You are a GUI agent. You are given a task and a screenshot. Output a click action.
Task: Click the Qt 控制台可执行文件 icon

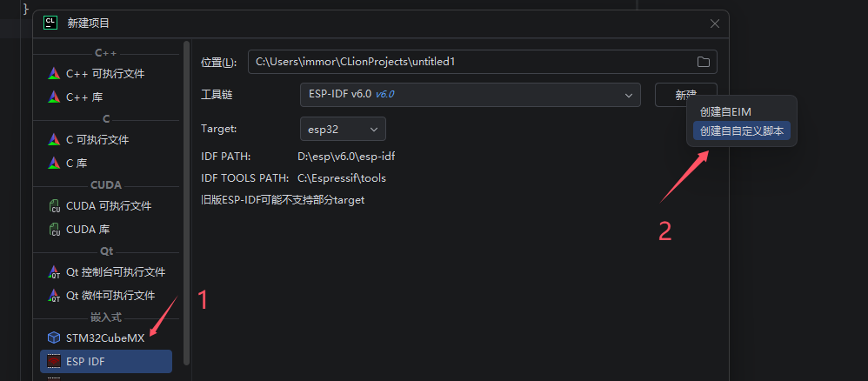54,272
